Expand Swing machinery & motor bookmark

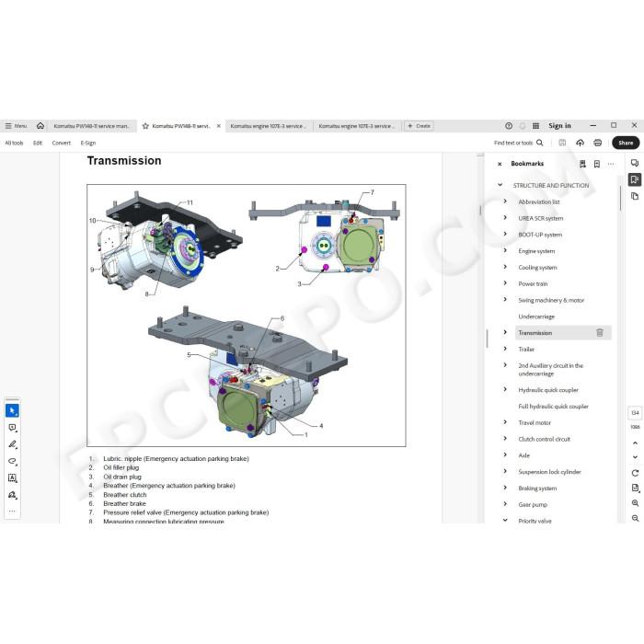click(x=506, y=299)
